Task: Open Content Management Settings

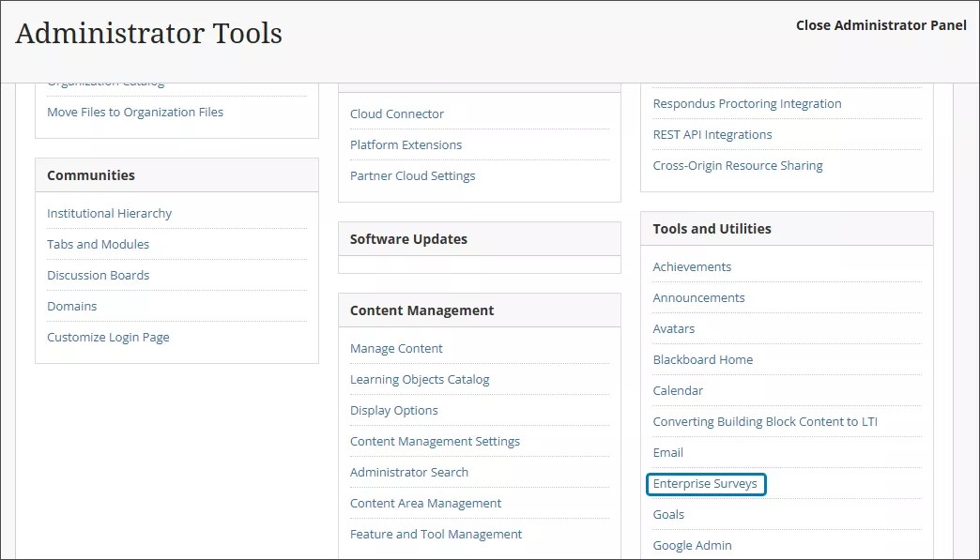Action: (435, 441)
